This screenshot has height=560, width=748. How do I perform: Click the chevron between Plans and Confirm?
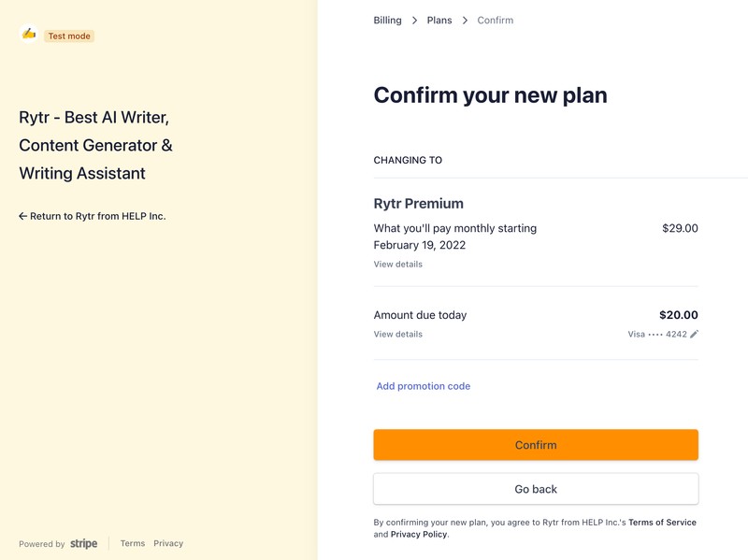[465, 21]
